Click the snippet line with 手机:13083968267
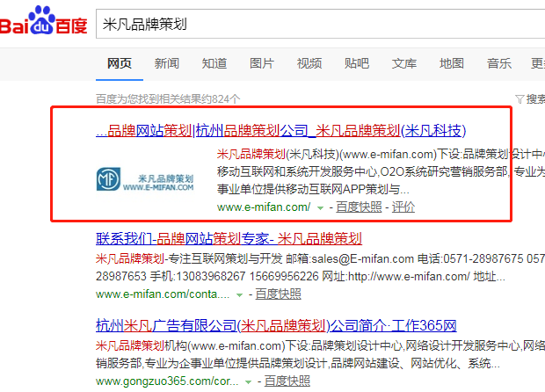545x392 pixels. pyautogui.click(x=301, y=277)
